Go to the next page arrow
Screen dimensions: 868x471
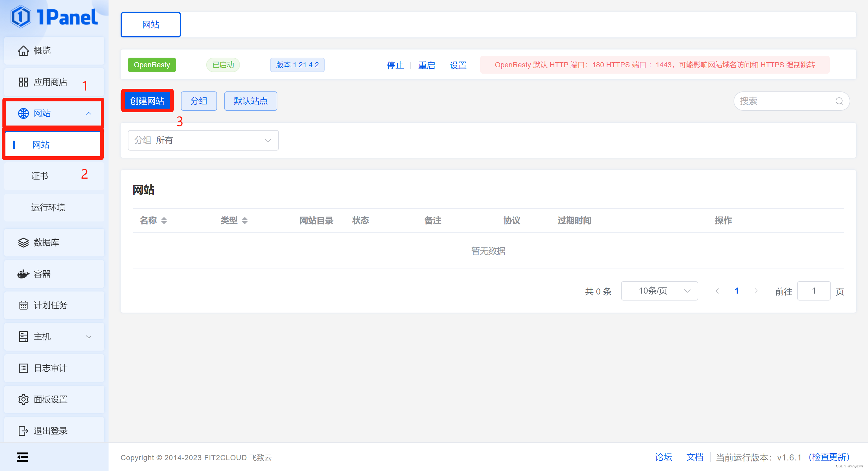click(756, 291)
